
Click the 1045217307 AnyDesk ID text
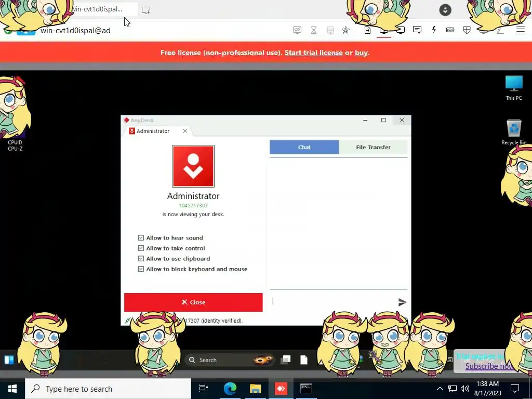pos(193,206)
